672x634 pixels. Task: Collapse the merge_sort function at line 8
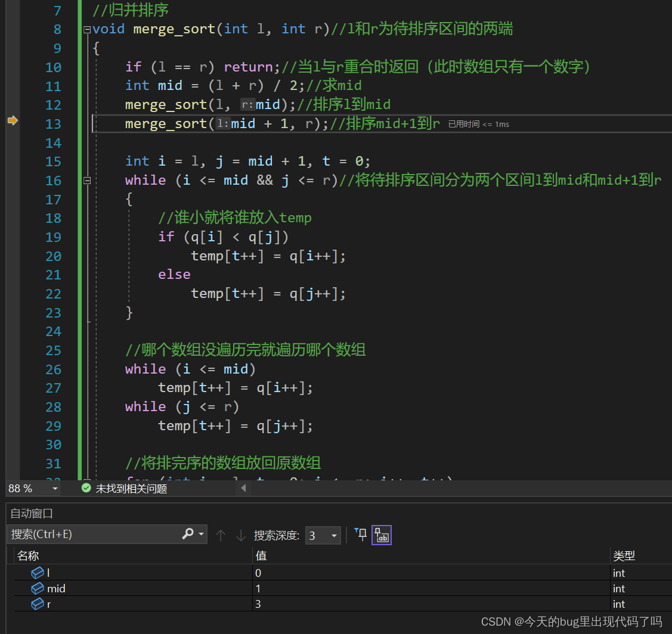pyautogui.click(x=87, y=30)
